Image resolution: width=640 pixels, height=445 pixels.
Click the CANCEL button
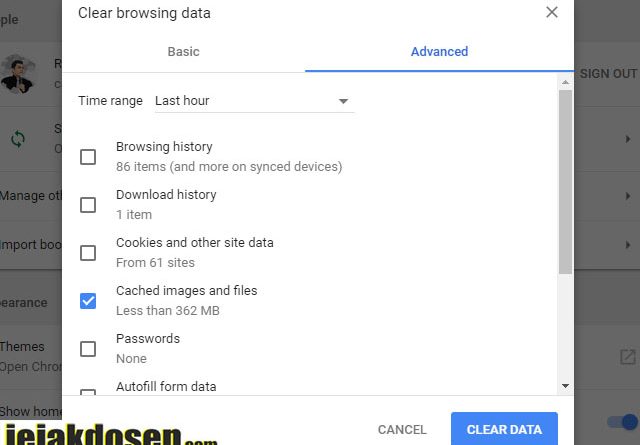tap(402, 429)
